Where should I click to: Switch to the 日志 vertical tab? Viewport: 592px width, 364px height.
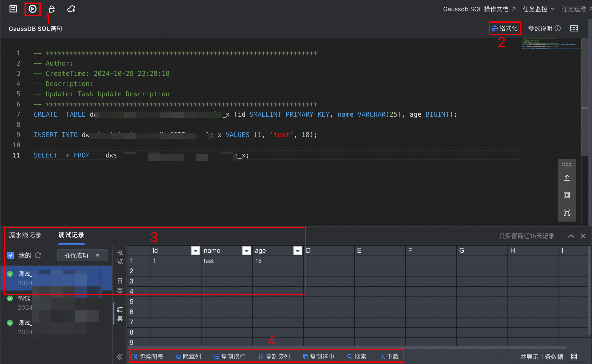click(x=120, y=285)
